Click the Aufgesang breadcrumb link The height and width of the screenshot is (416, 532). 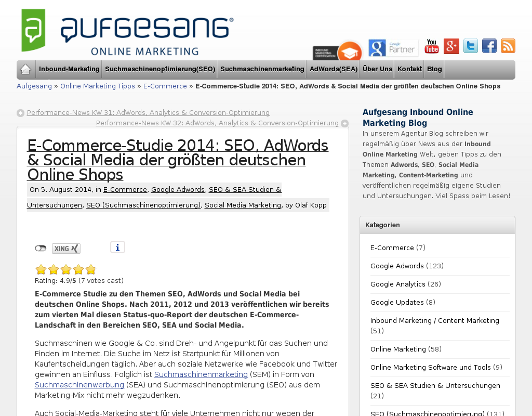coord(34,86)
